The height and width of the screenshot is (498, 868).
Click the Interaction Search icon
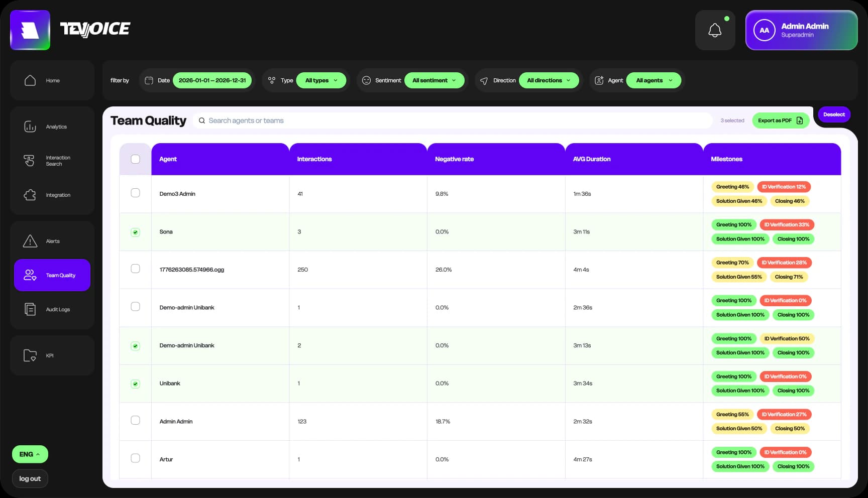[x=29, y=161]
